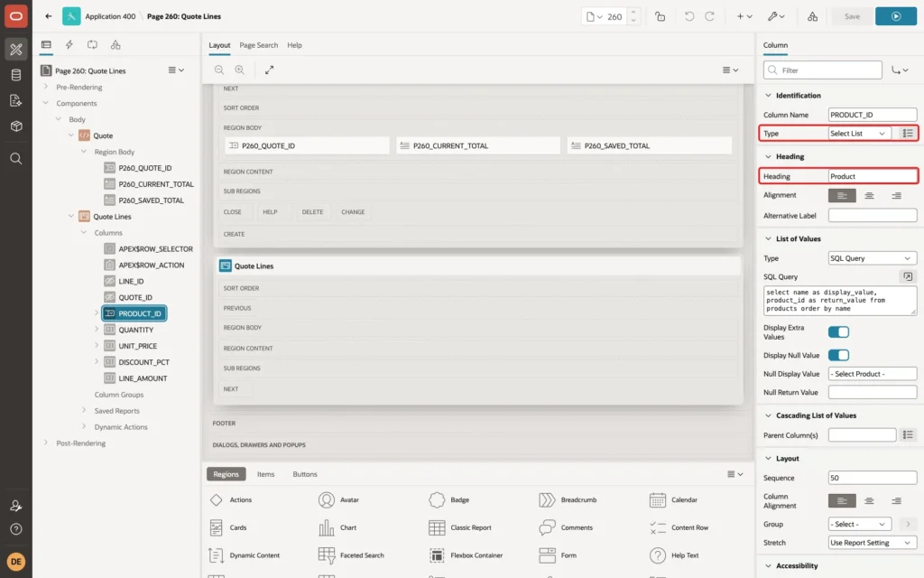Click the Column Name input field
The height and width of the screenshot is (578, 924).
click(x=873, y=115)
